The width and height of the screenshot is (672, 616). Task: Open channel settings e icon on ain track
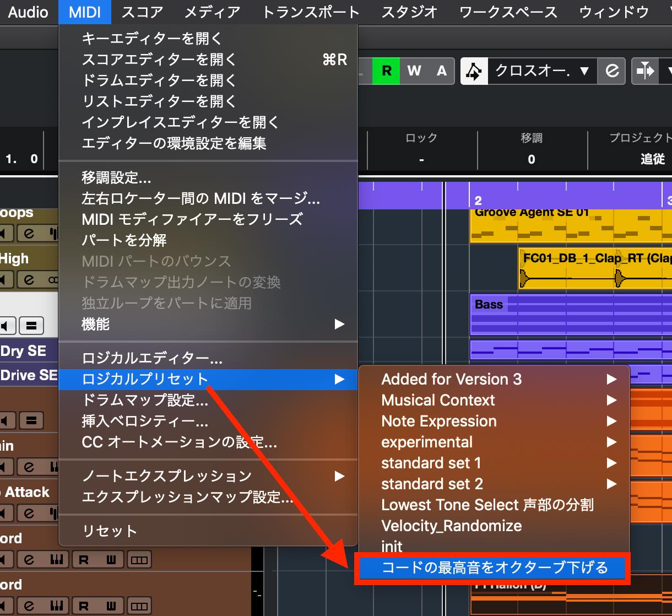[x=29, y=467]
